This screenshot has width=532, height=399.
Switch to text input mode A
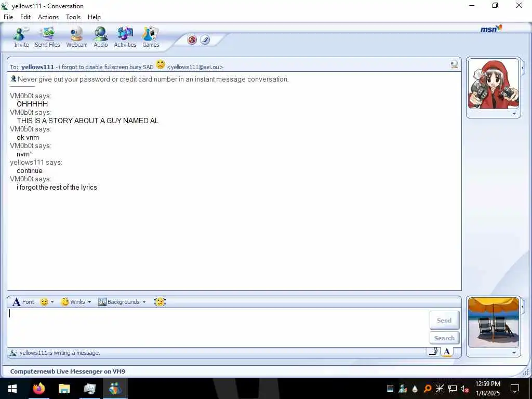pyautogui.click(x=446, y=352)
